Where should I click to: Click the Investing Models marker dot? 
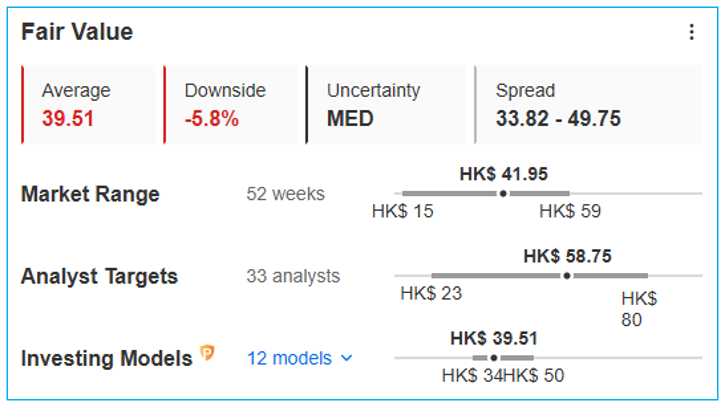[x=494, y=358]
